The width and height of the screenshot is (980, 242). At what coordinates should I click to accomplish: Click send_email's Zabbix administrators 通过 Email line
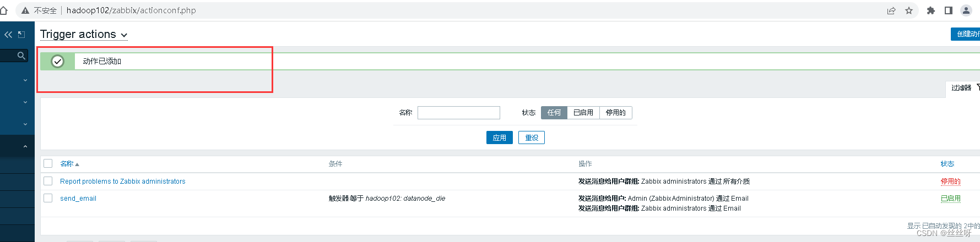point(659,208)
